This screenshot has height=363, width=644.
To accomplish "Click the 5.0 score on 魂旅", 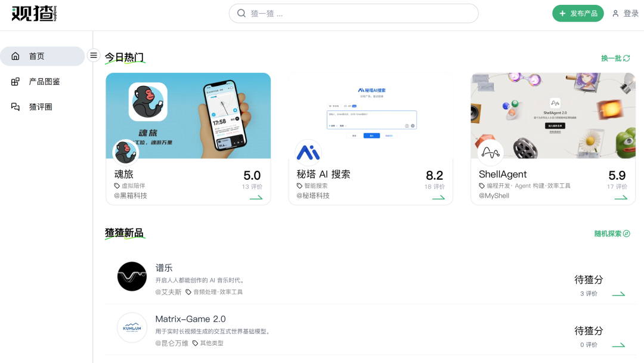I will (252, 176).
